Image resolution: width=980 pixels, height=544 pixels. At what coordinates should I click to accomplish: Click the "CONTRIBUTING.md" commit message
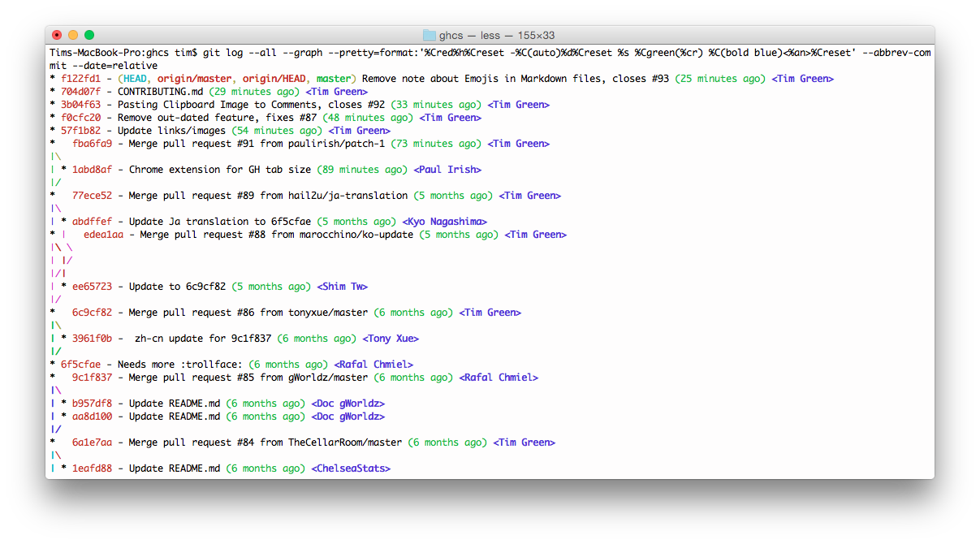(161, 92)
